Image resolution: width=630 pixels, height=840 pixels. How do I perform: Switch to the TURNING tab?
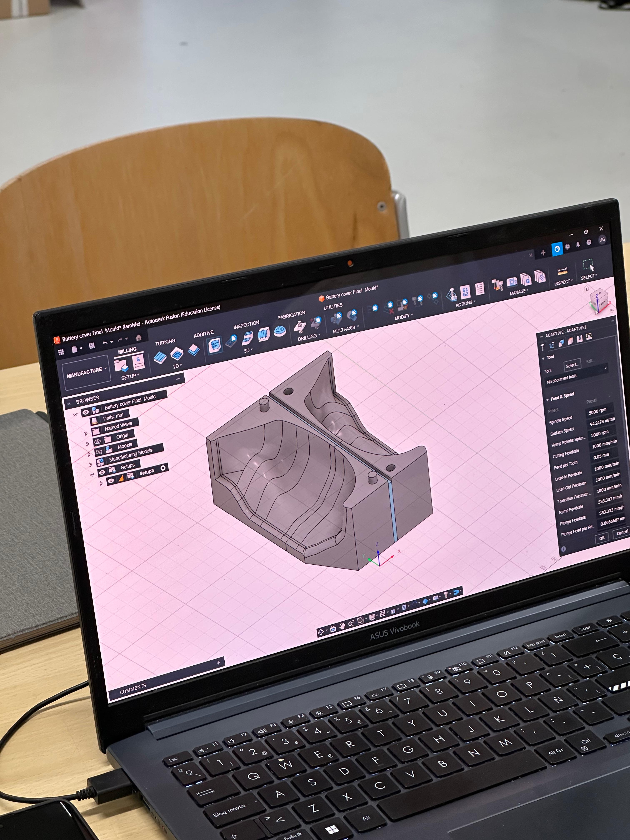165,342
